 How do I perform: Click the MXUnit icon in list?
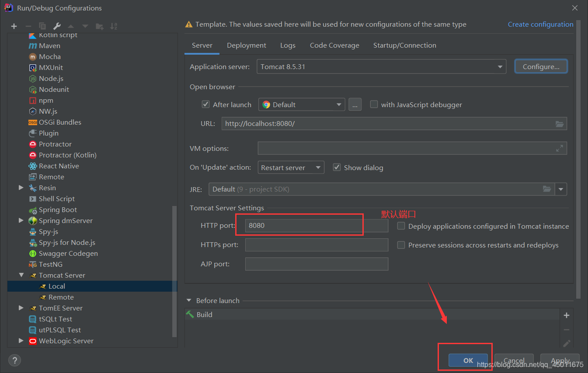[33, 68]
